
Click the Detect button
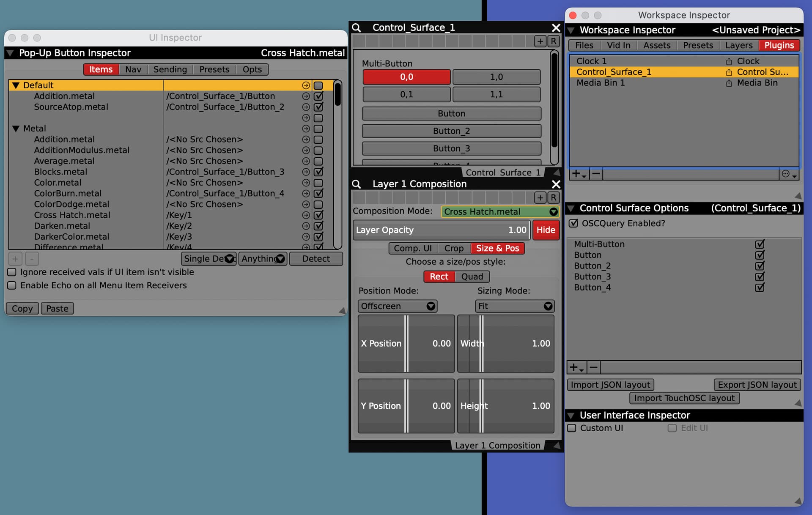point(315,259)
